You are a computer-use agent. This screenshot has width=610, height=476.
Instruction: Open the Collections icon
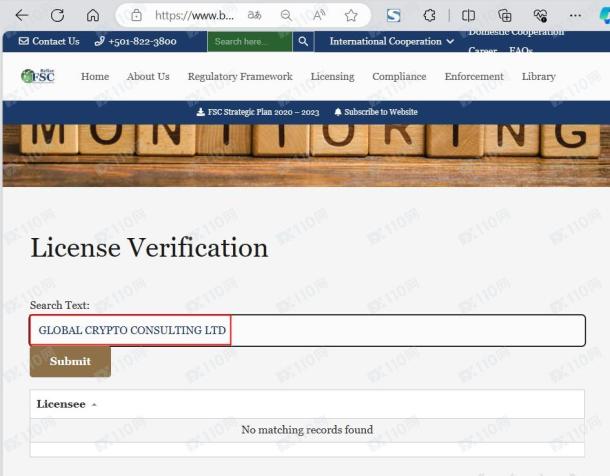point(504,16)
